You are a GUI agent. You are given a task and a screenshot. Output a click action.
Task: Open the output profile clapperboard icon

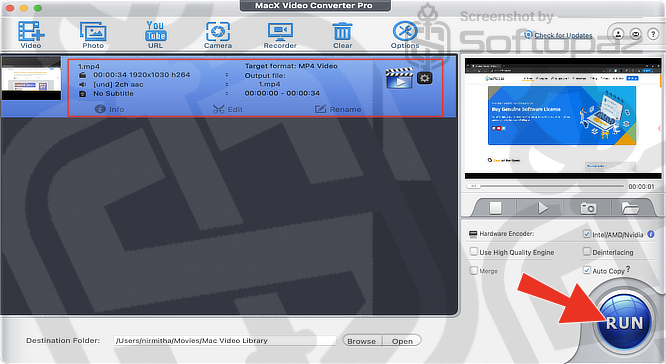coord(399,78)
